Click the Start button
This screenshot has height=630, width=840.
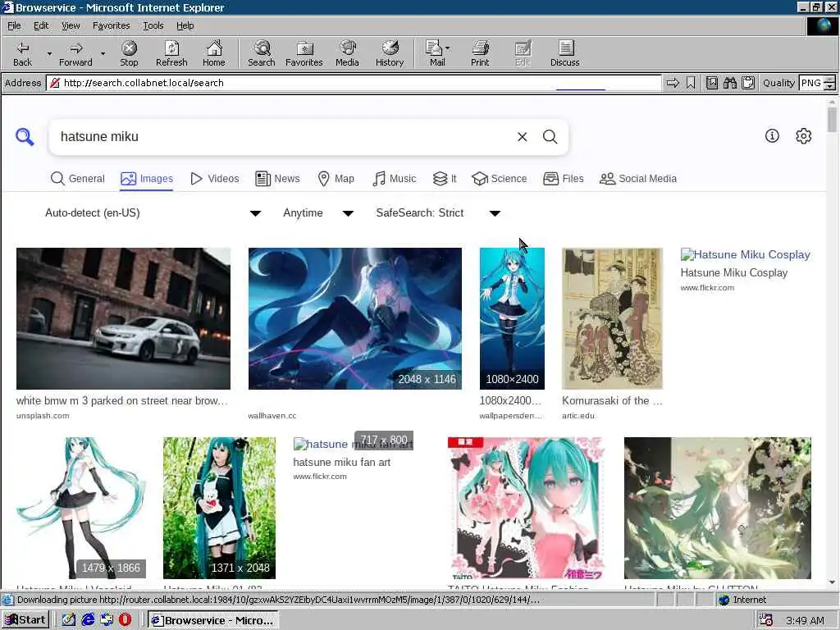click(25, 620)
